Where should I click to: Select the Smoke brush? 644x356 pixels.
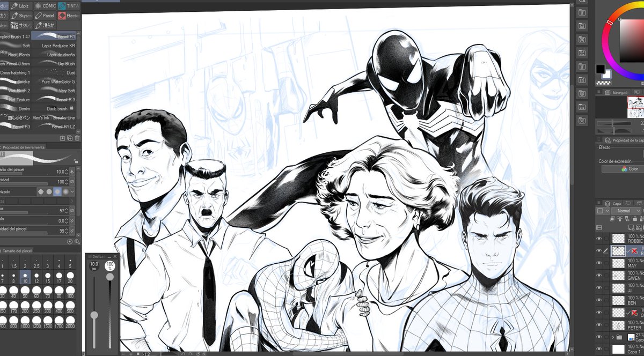coord(15,81)
